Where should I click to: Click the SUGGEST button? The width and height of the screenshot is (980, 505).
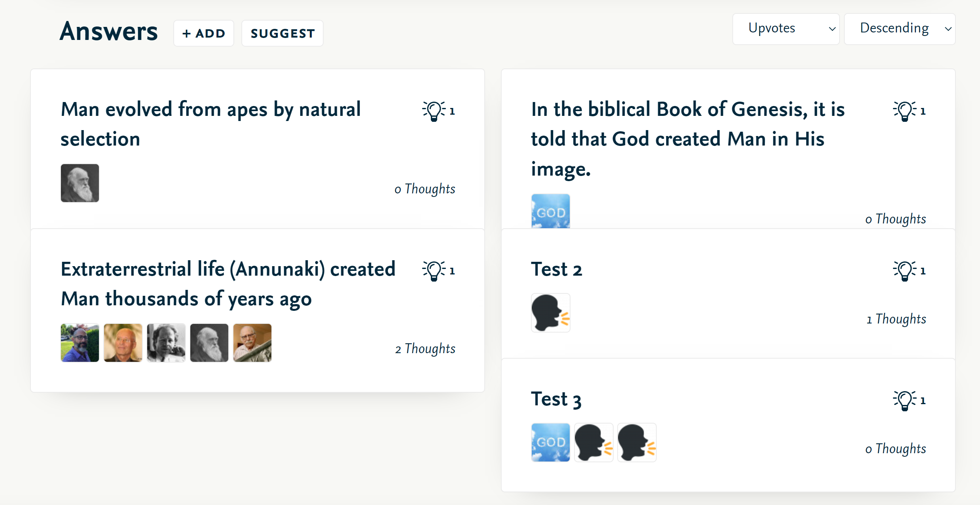[282, 33]
